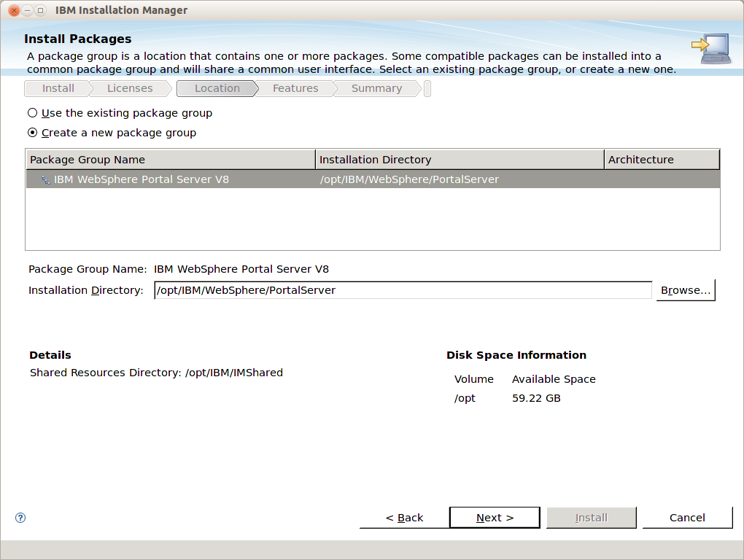
Task: Click the disabled Install button
Action: pos(592,518)
